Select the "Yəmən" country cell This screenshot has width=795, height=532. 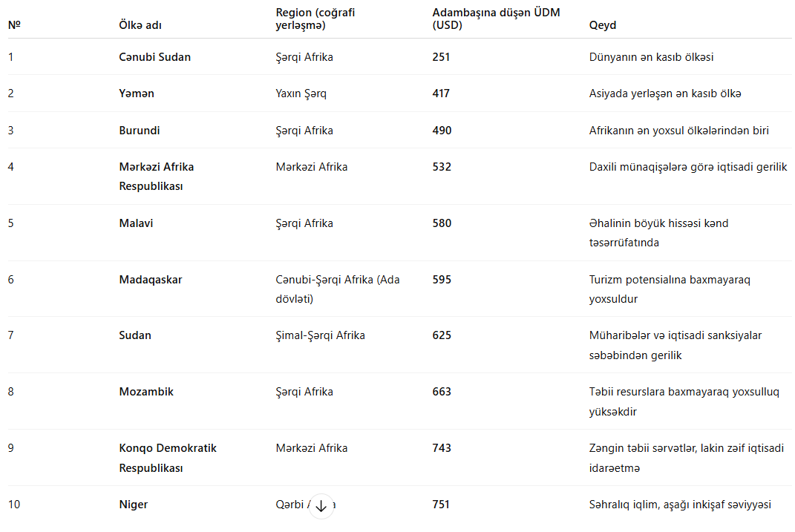coord(137,93)
